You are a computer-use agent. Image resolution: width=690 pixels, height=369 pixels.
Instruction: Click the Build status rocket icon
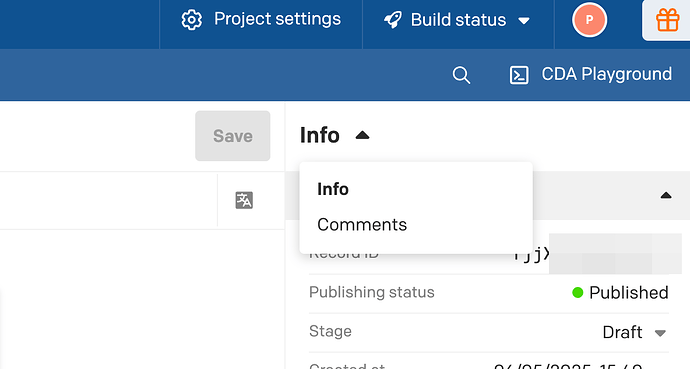(393, 20)
